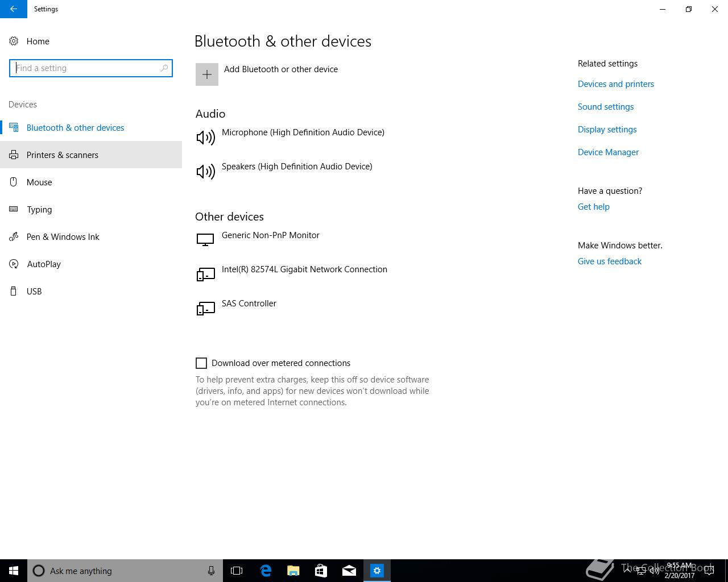Click the Pen & Windows Ink icon
This screenshot has height=582, width=728.
pyautogui.click(x=14, y=236)
